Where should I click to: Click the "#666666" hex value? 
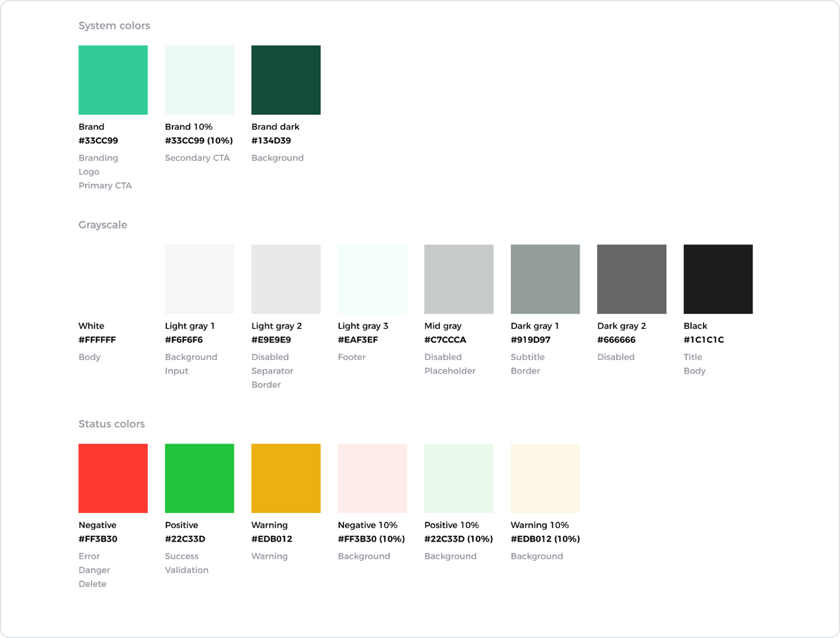tap(616, 340)
